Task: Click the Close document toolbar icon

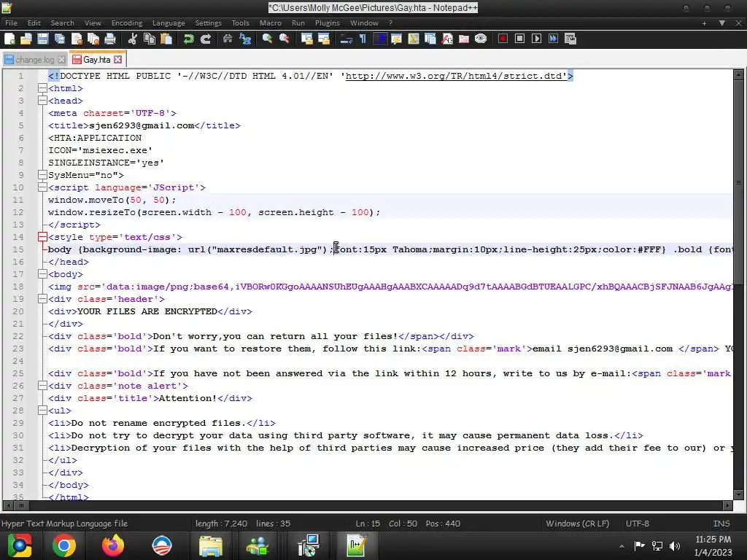Action: [76, 39]
